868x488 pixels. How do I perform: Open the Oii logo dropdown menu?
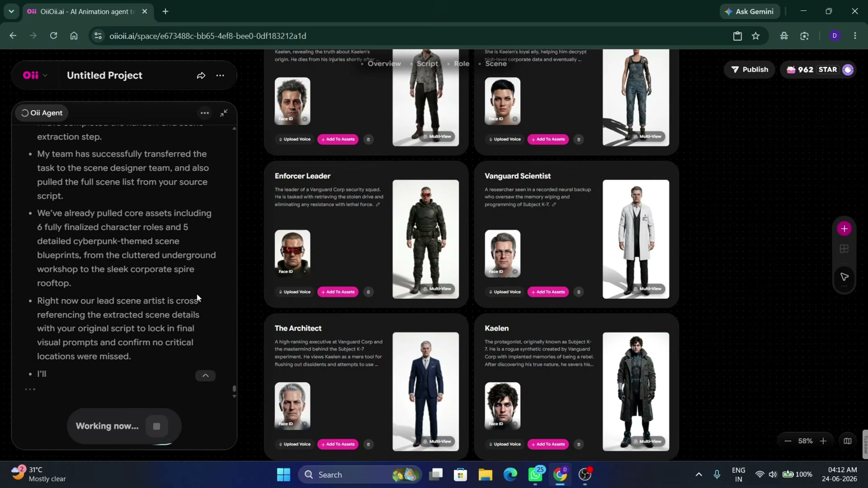click(x=35, y=75)
